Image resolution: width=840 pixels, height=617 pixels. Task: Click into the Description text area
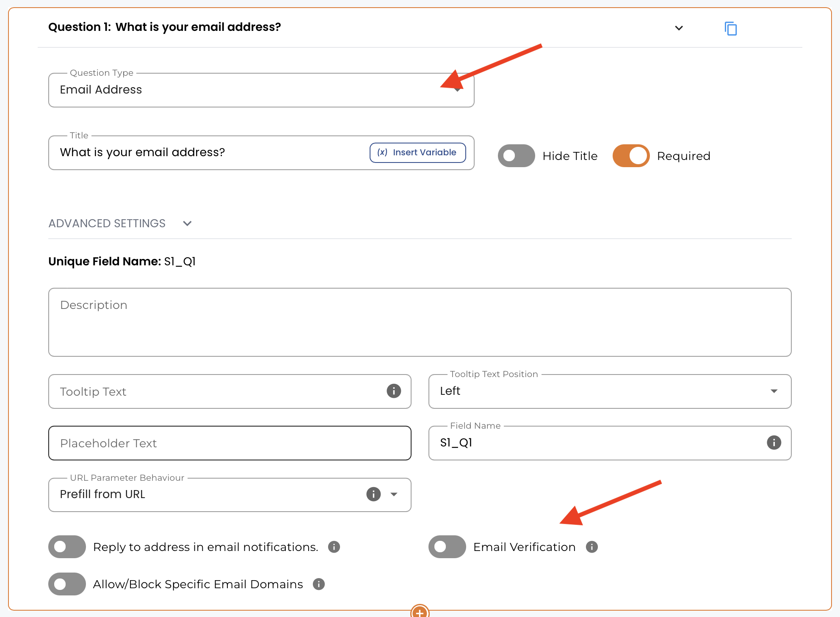420,322
